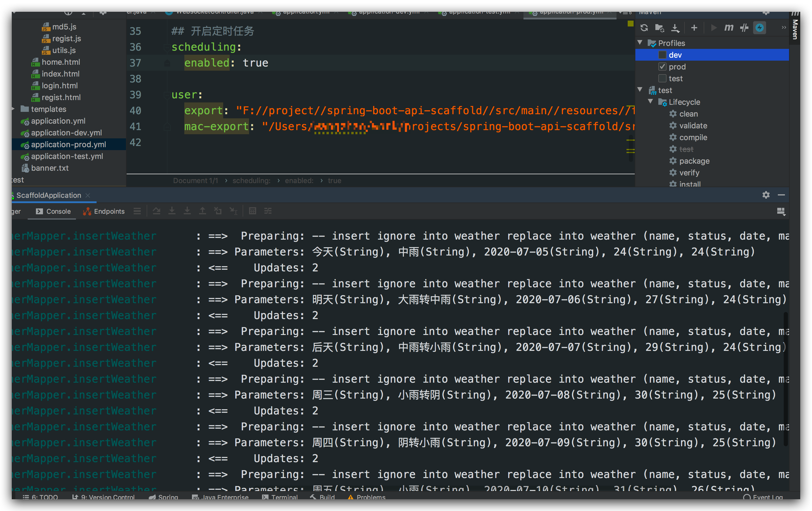The image size is (812, 511).
Task: Toggle Maven Offline Mode icon
Action: (744, 28)
